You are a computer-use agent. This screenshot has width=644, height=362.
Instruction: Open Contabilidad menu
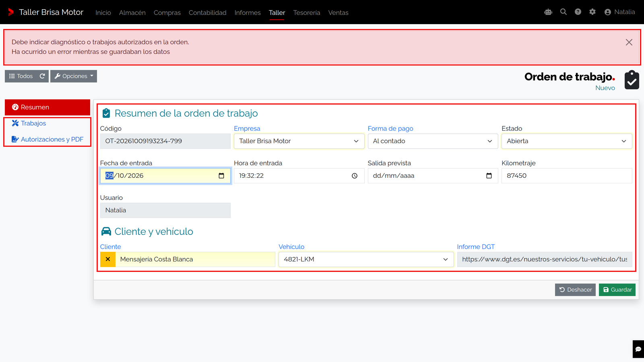(208, 12)
